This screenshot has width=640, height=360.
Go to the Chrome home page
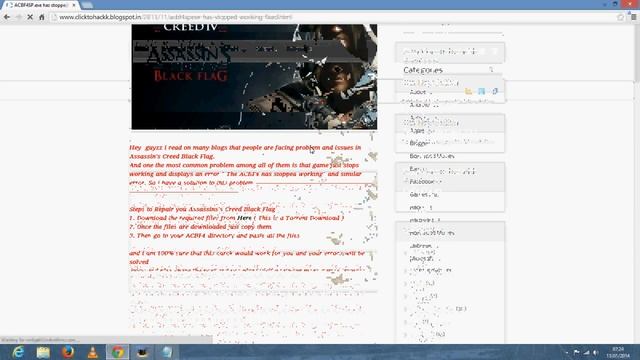(42, 17)
